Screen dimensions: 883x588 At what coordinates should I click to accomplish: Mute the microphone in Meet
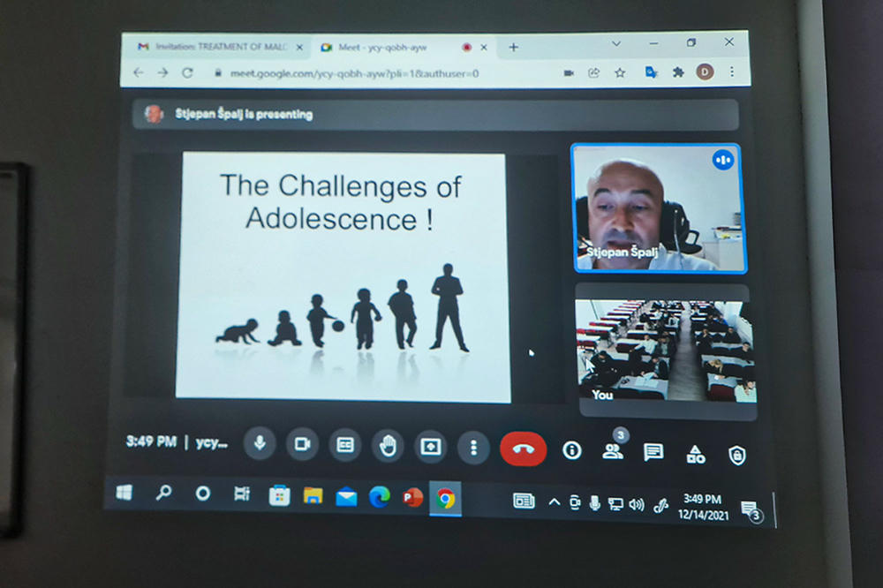(260, 445)
